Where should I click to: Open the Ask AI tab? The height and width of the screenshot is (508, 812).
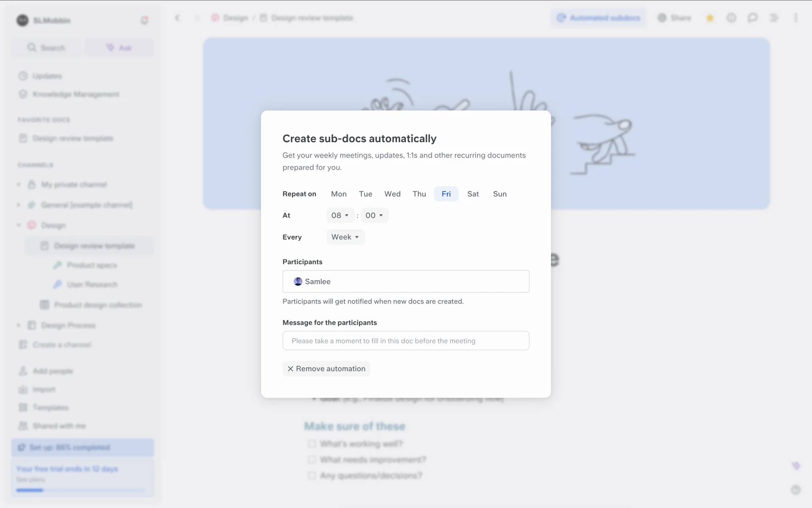119,48
